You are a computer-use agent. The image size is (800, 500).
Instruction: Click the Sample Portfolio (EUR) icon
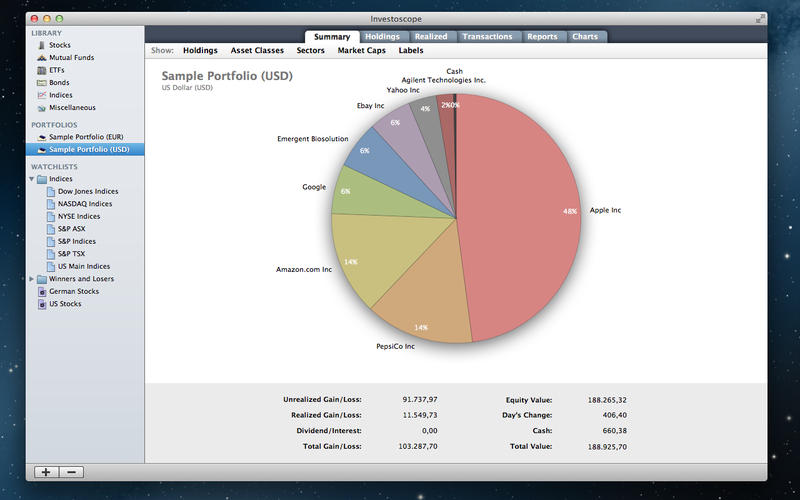pyautogui.click(x=41, y=137)
